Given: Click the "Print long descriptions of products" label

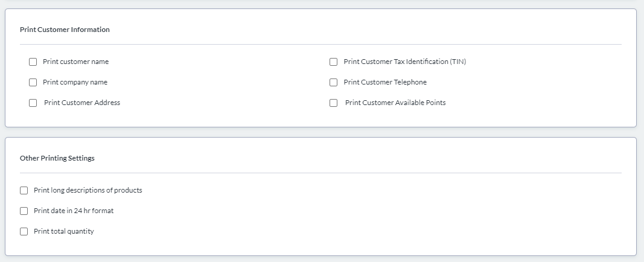Looking at the screenshot, I should (x=88, y=190).
